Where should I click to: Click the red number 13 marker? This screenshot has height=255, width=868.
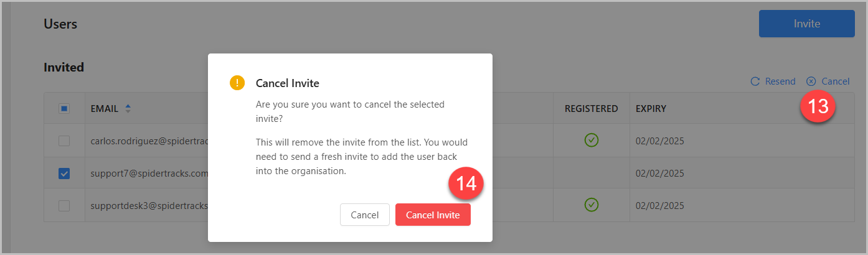pyautogui.click(x=818, y=106)
